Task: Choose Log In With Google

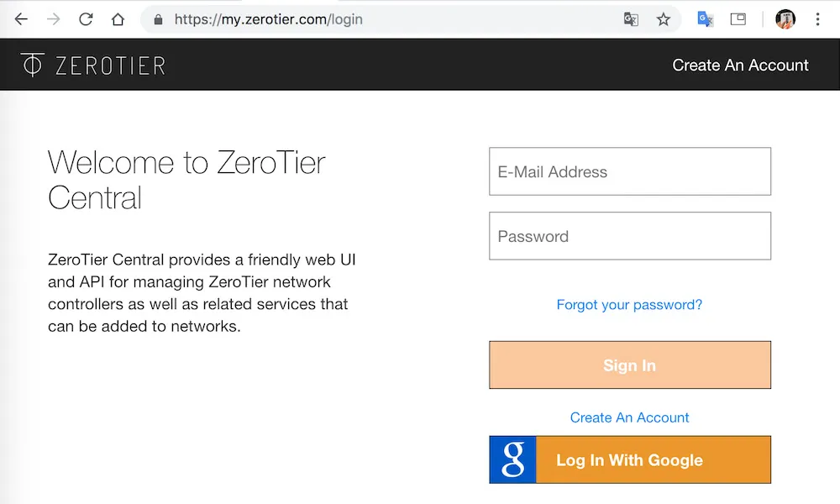Action: (x=629, y=459)
